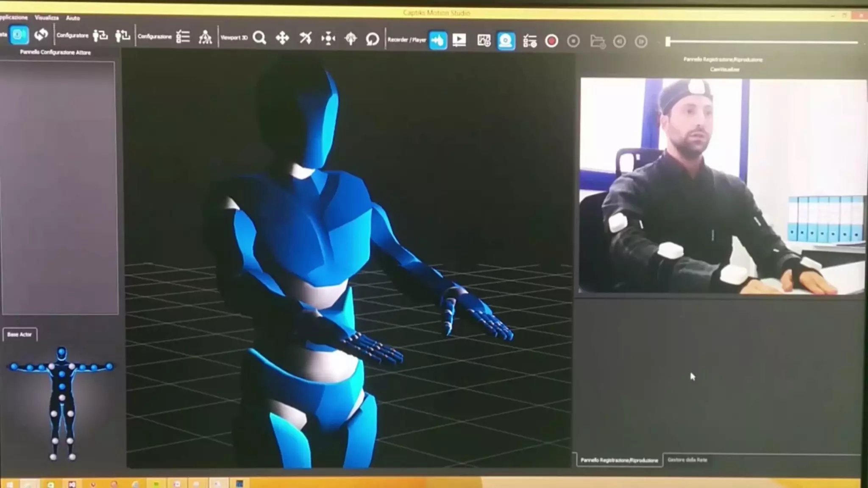
Task: Select the crossed-arrows rotate axis tool
Action: 305,39
